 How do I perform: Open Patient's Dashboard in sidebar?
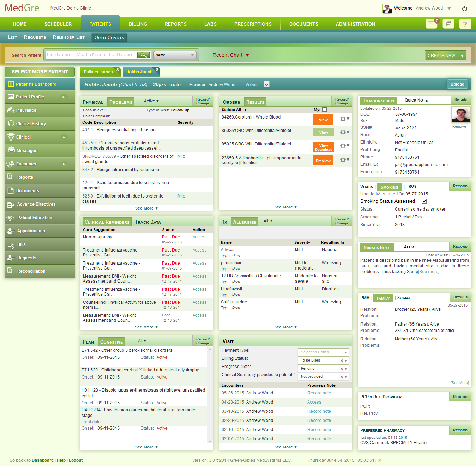click(x=40, y=84)
